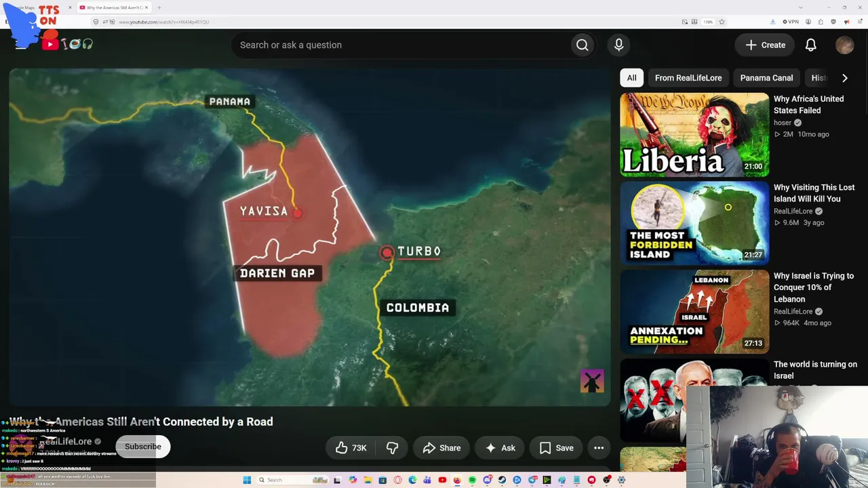The height and width of the screenshot is (488, 868).
Task: Bookmark this page with the star icon
Action: tap(722, 22)
